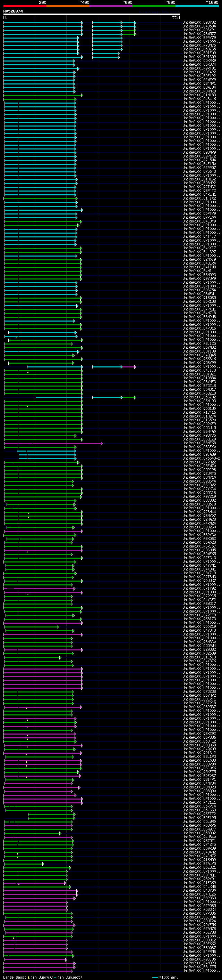Select hit label UniRef100_C4JIJ3
Image resolution: width=222 pixels, height=980 pixels.
[x=199, y=371]
